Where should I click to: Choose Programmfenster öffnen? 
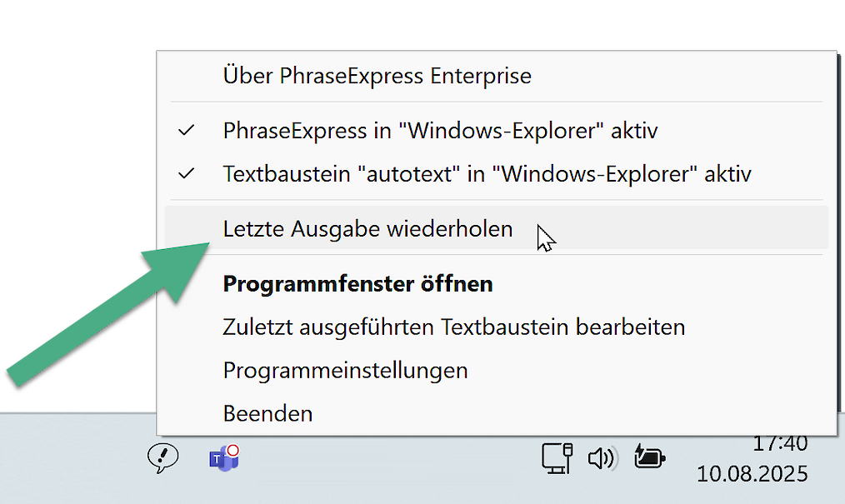[497, 284]
